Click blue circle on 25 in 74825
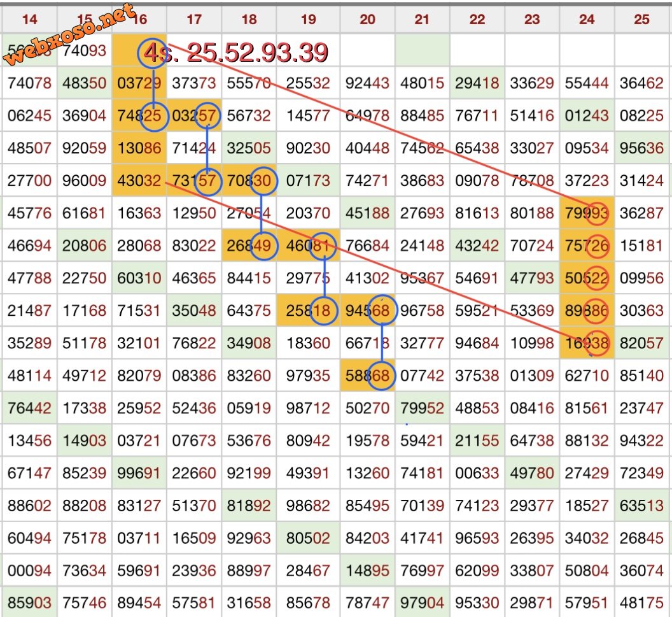Screen dimensions: 672x617 pyautogui.click(x=153, y=116)
